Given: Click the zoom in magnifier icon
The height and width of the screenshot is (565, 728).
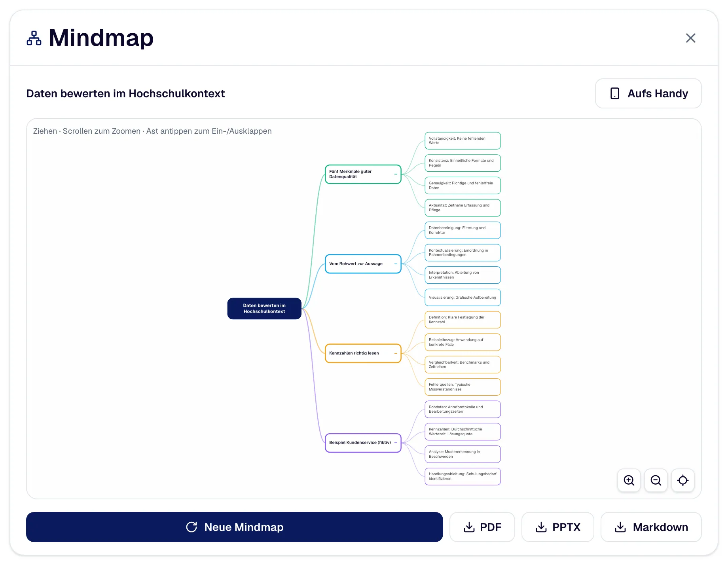Looking at the screenshot, I should coord(629,480).
